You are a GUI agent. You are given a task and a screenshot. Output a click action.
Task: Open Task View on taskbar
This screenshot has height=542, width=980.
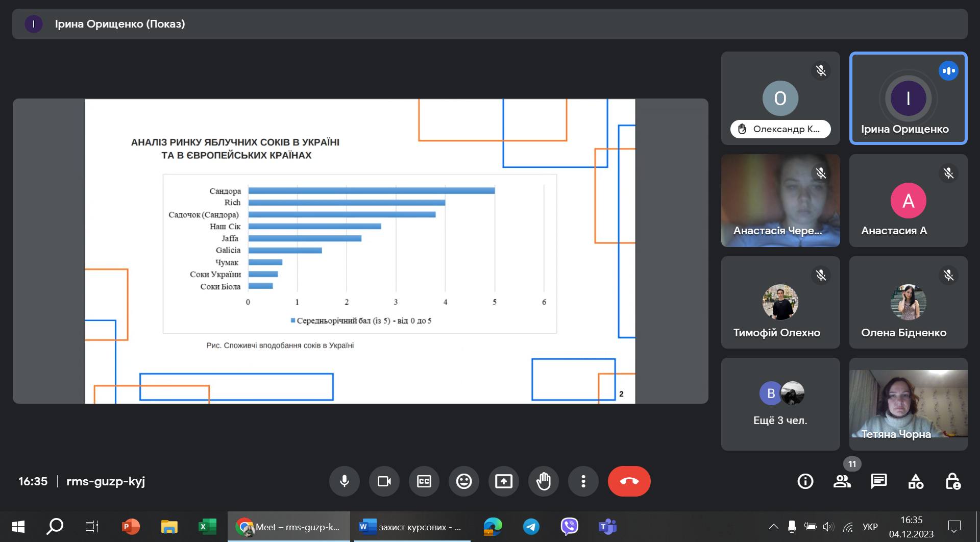[92, 527]
